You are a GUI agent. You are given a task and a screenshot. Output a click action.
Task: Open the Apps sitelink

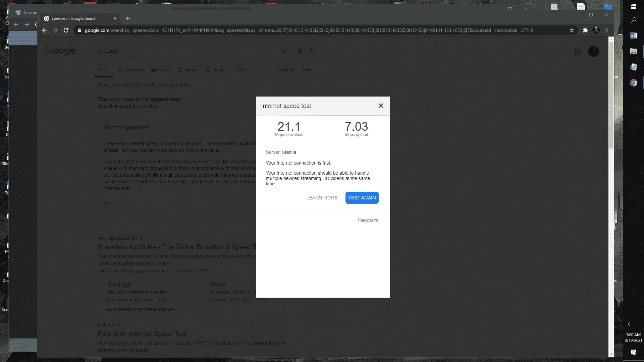pyautogui.click(x=217, y=284)
